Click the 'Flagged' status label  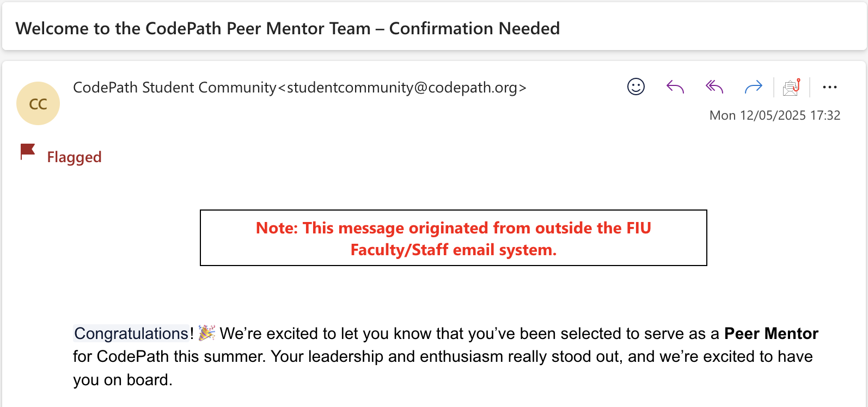pos(74,157)
